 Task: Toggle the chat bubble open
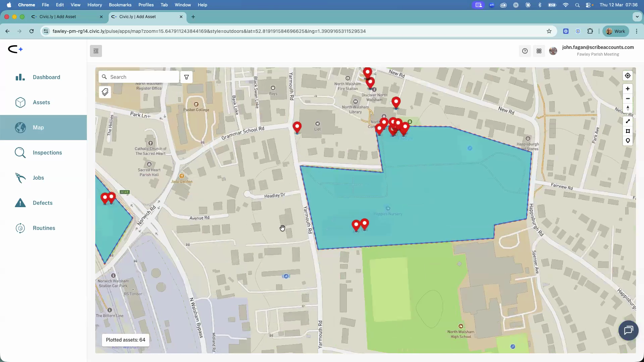click(x=629, y=330)
